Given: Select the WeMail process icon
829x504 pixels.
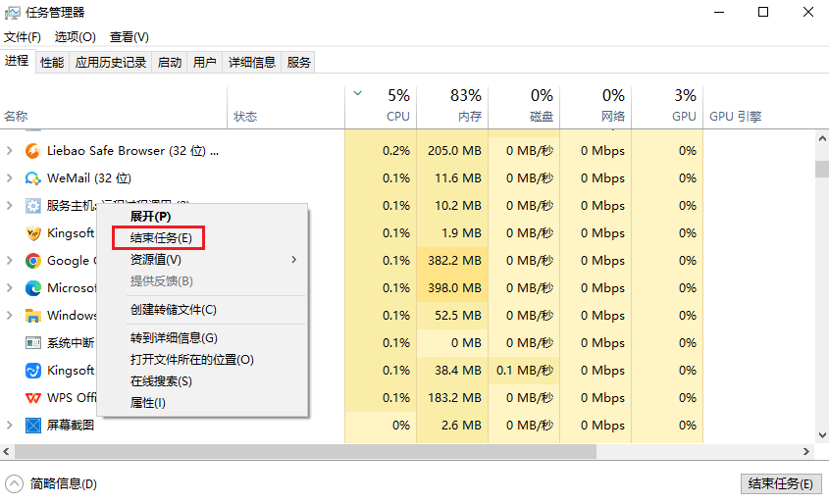Looking at the screenshot, I should tap(33, 178).
